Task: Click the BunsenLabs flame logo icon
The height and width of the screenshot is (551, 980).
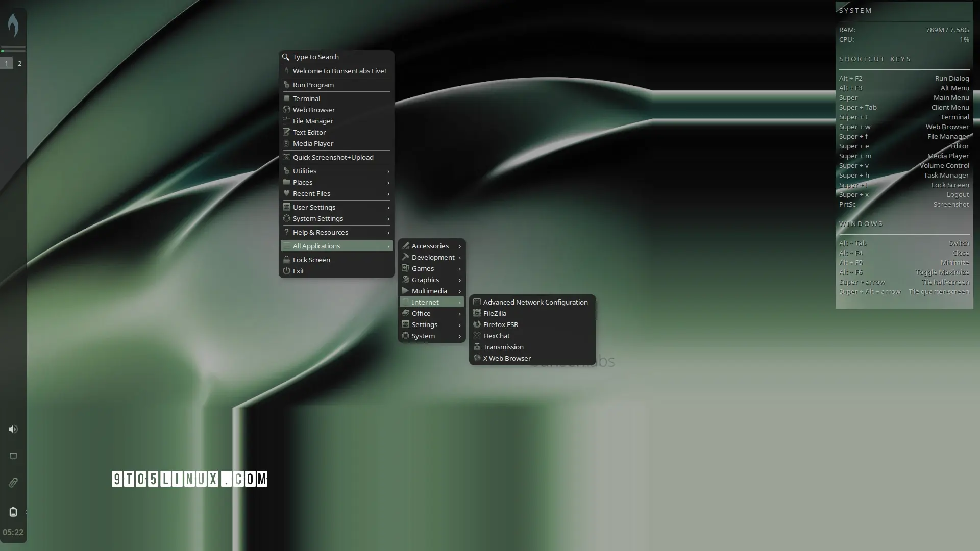Action: point(13,24)
